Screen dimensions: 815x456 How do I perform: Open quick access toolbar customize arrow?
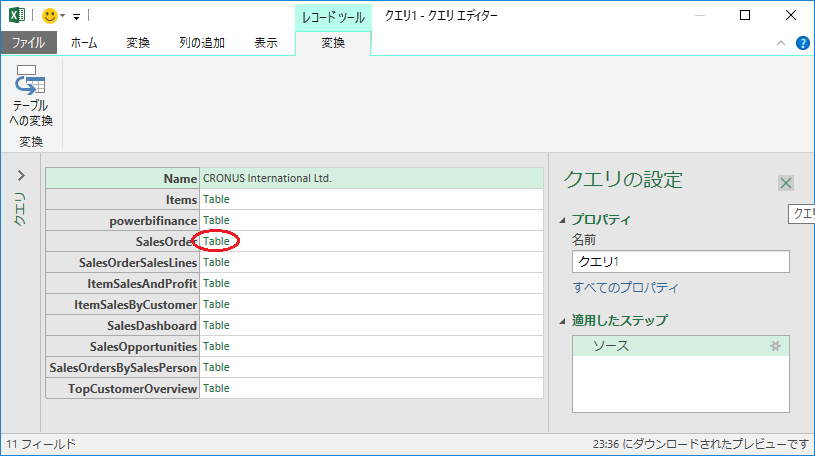[75, 17]
